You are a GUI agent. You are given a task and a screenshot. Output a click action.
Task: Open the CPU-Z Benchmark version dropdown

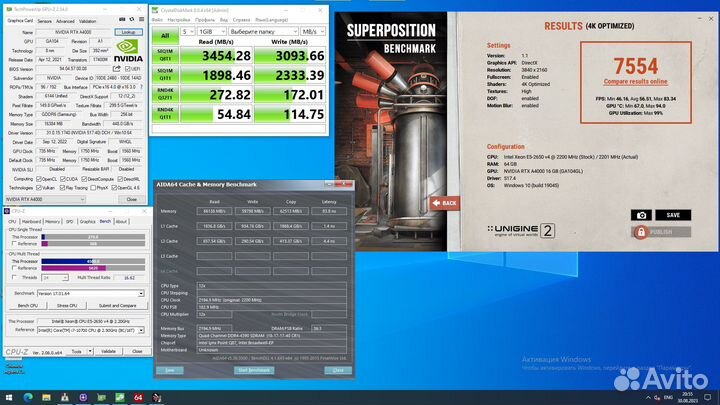tap(90, 293)
